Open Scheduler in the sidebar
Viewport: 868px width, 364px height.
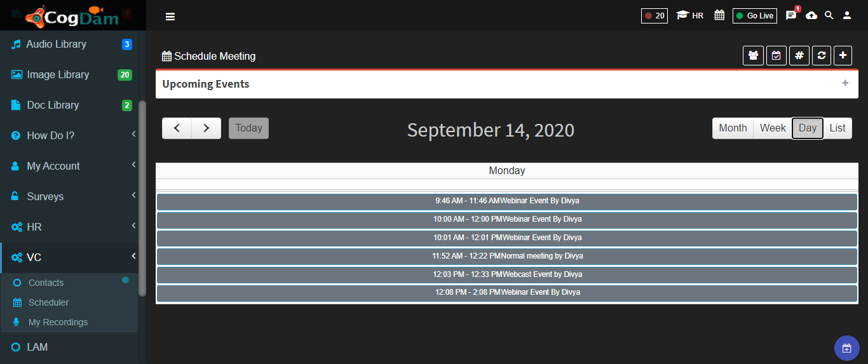[x=48, y=302]
